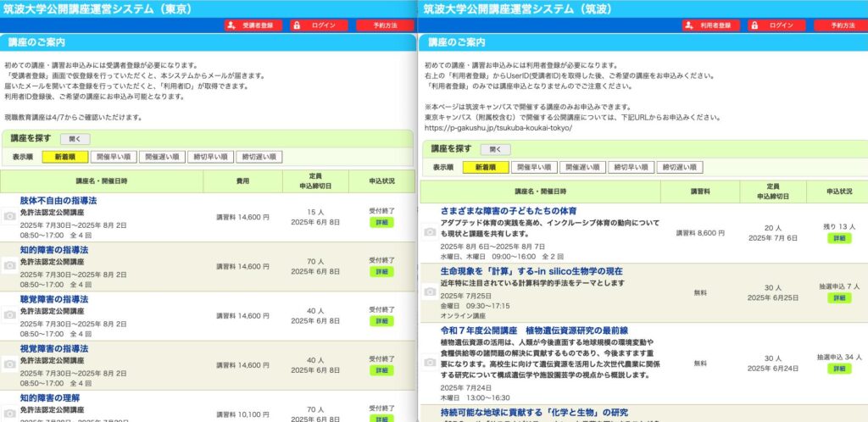
Task: Open 利用者登録 in the Tsukuba window
Action: (711, 25)
